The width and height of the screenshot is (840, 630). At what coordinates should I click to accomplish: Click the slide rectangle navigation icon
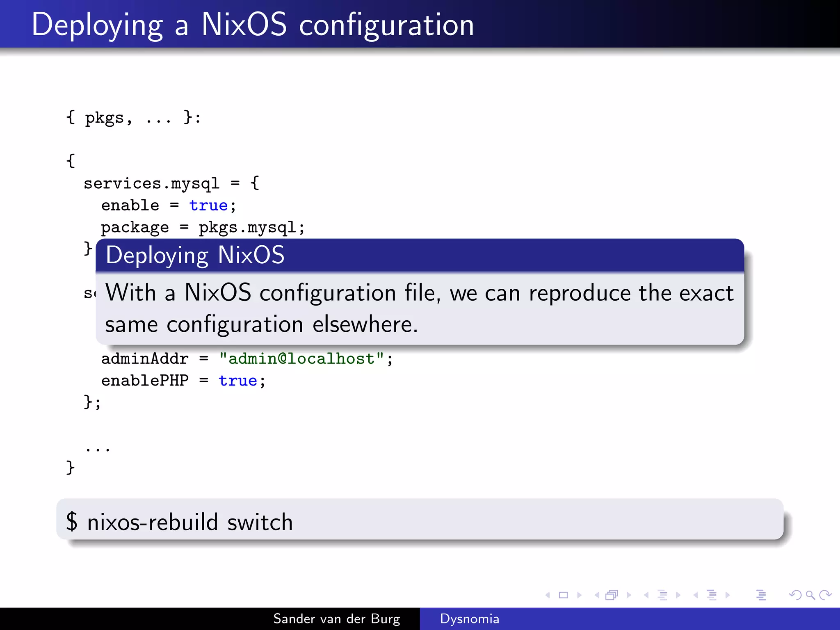564,595
